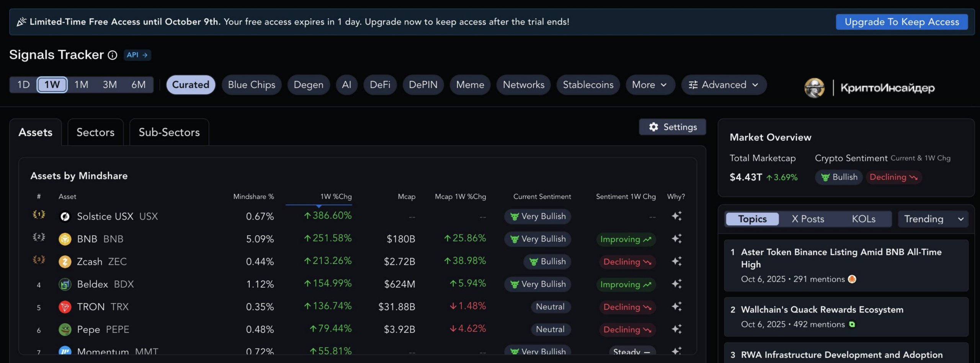
Task: Open the KOLs tab
Action: [863, 219]
